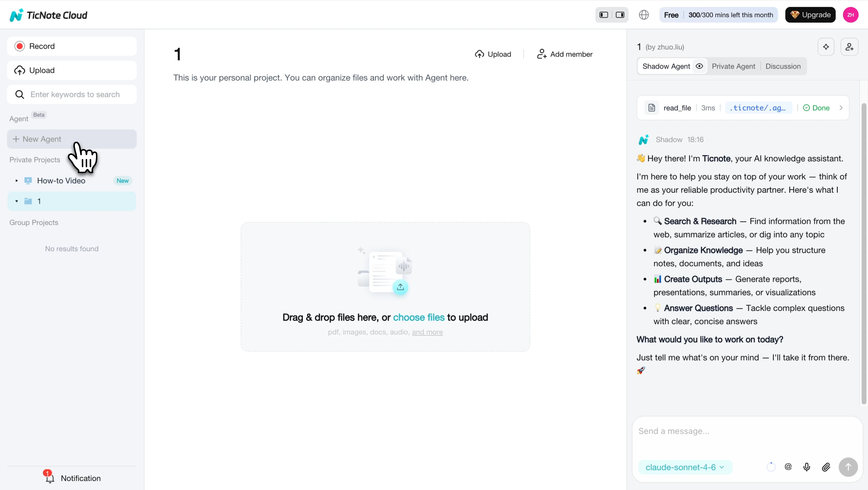Viewport: 868px width, 490px height.
Task: Open the language globe menu
Action: pyautogui.click(x=644, y=15)
